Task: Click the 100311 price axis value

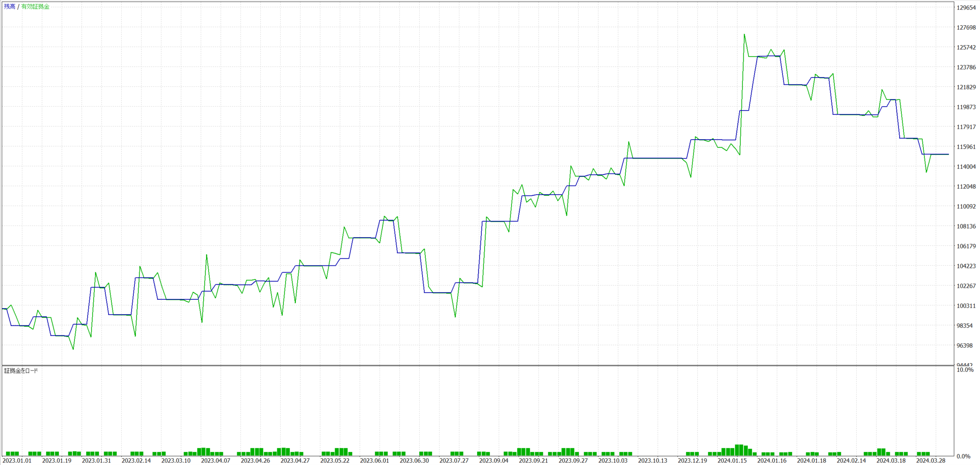Action: point(966,306)
